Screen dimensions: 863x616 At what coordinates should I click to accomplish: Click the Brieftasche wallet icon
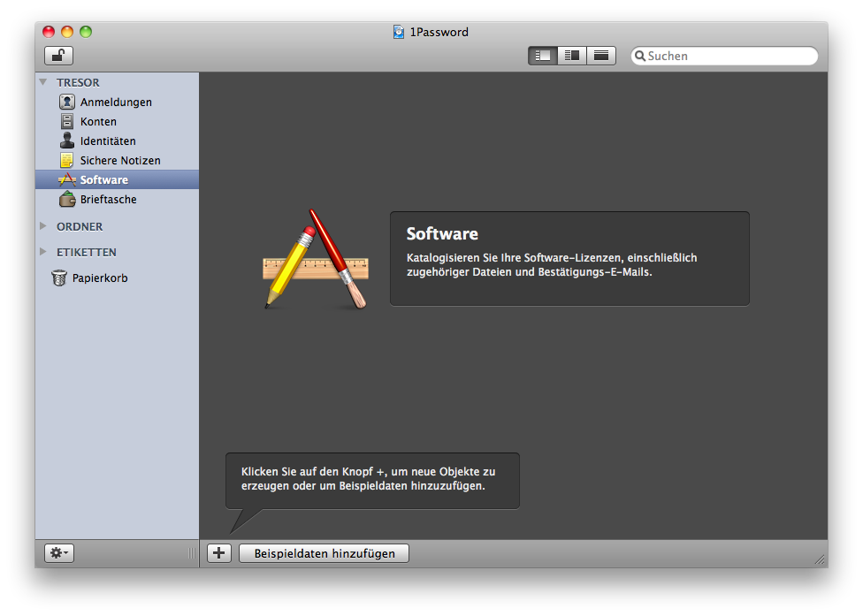coord(67,200)
